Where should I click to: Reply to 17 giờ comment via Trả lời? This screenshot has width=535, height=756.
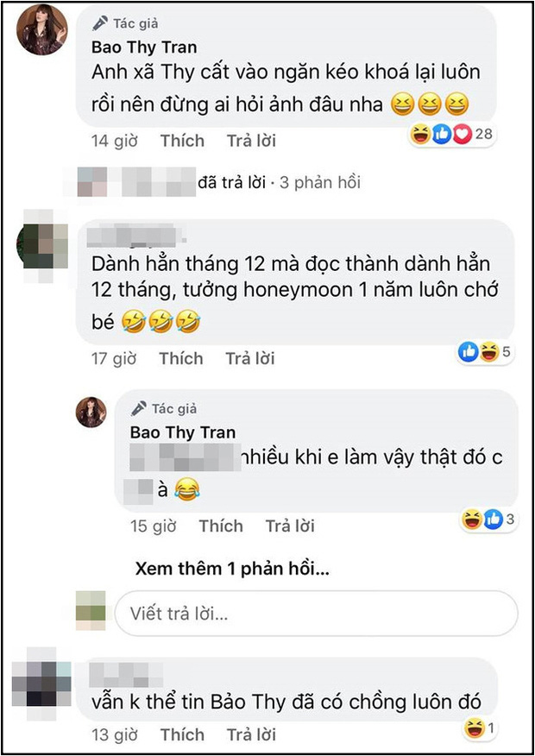click(x=250, y=359)
